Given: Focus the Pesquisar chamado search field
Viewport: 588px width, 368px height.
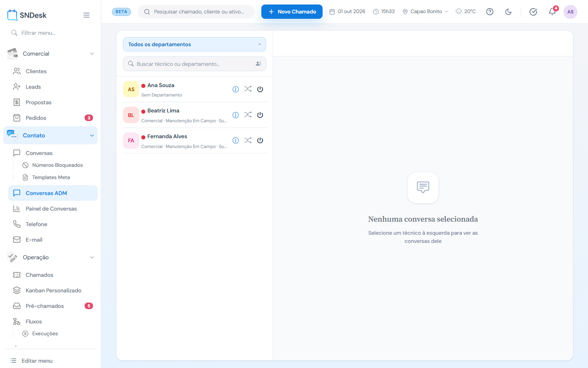Looking at the screenshot, I should click(196, 11).
